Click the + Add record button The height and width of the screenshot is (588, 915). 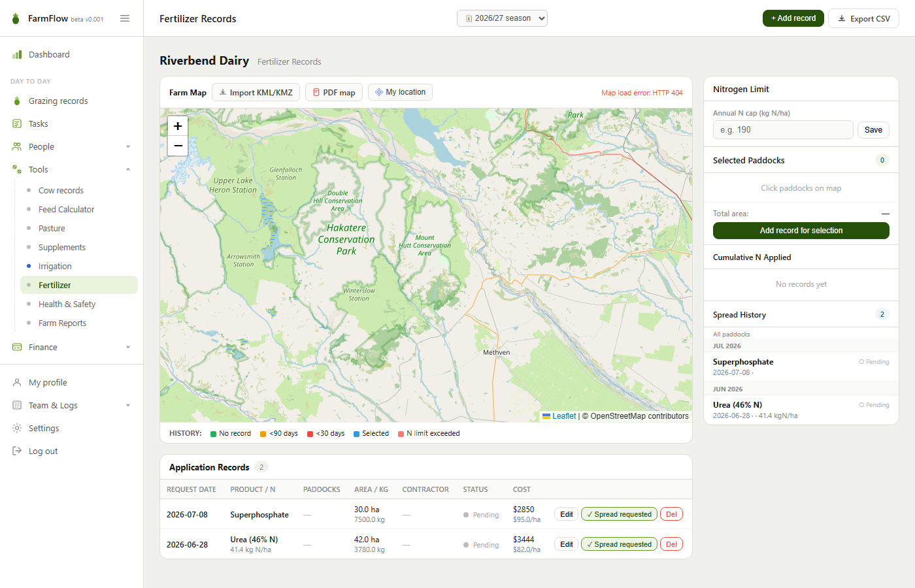(793, 18)
